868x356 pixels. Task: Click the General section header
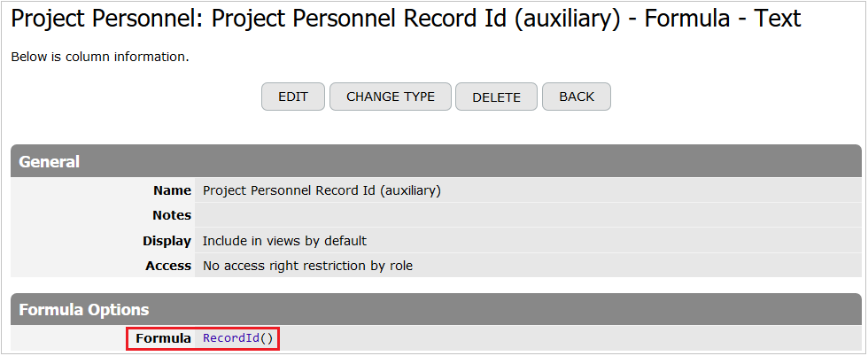[50, 162]
